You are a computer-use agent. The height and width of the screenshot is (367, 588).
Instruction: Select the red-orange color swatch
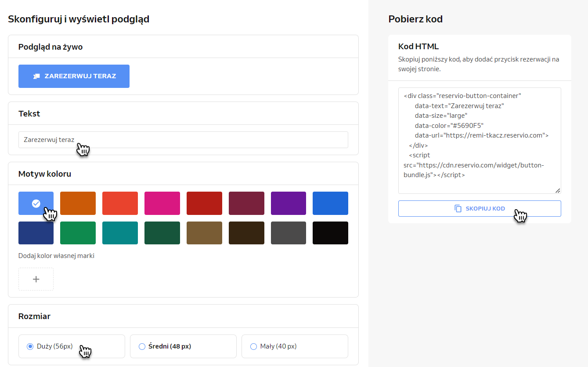120,203
